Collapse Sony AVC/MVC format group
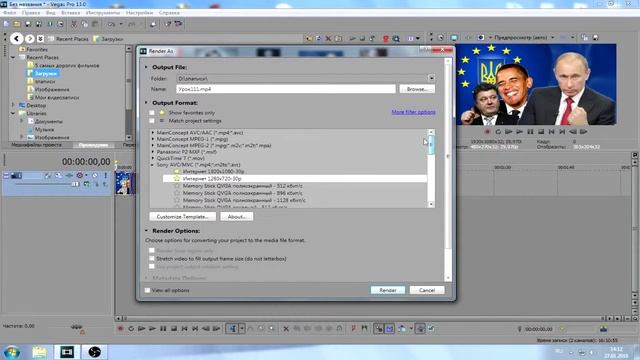640x360 pixels. coord(153,165)
